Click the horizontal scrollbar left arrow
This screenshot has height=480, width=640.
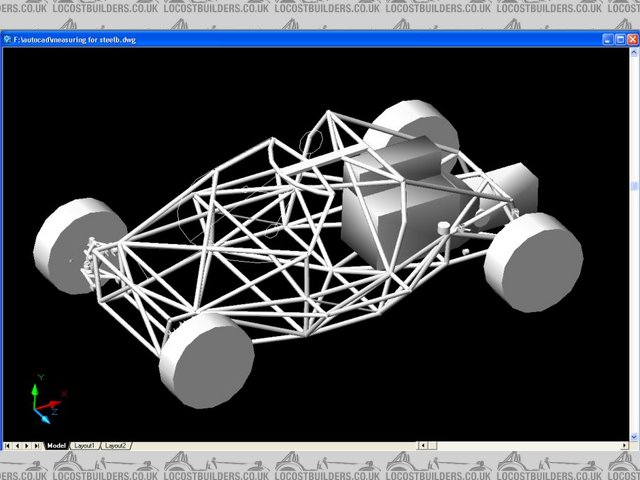[x=421, y=445]
